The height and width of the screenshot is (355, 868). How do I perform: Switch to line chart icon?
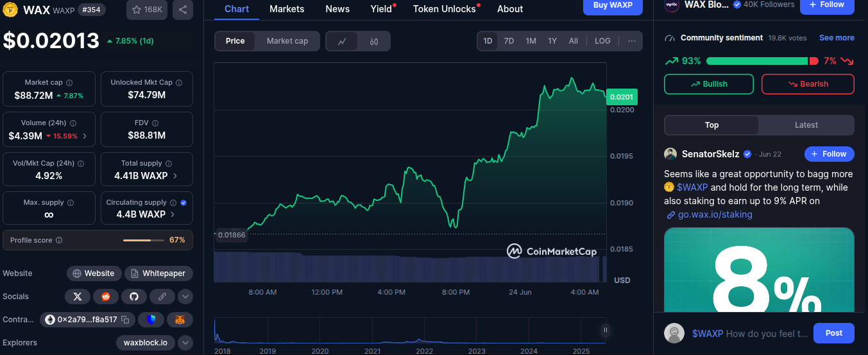342,41
